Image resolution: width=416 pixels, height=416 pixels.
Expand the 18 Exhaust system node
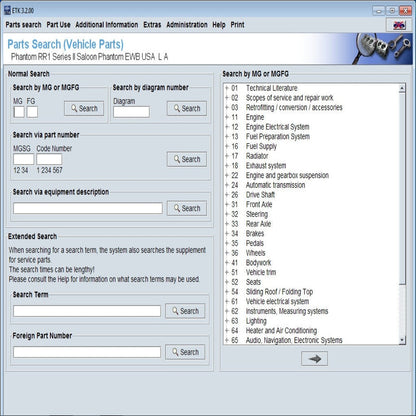227,166
